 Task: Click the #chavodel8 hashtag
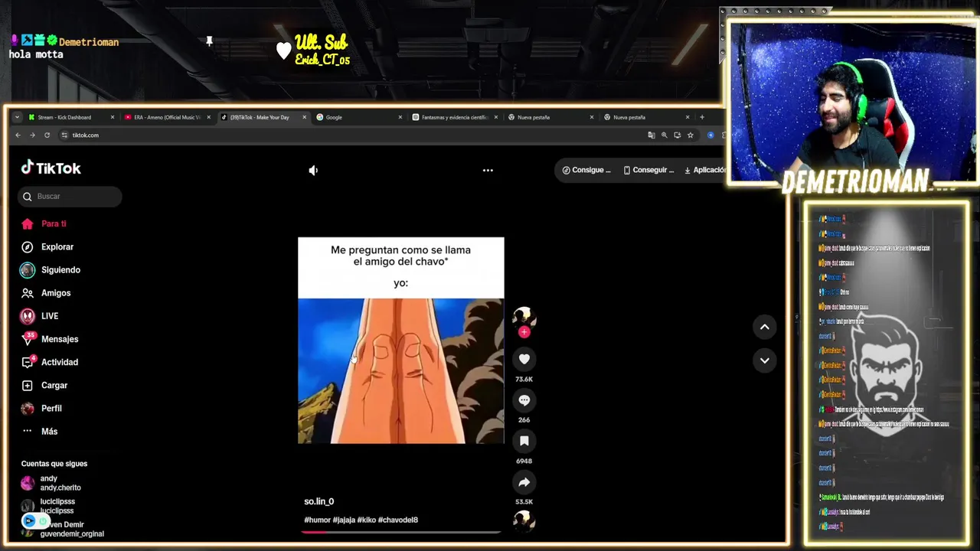pos(397,520)
